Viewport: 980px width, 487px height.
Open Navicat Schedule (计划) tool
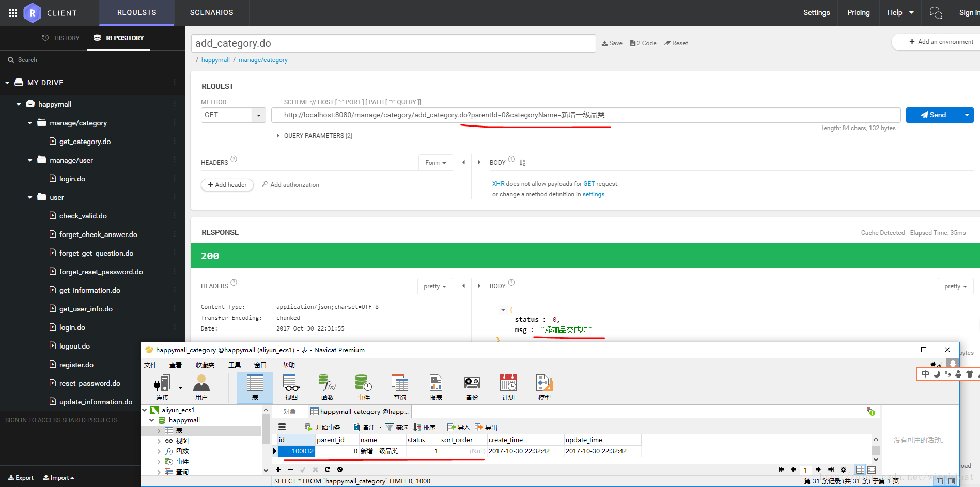508,388
